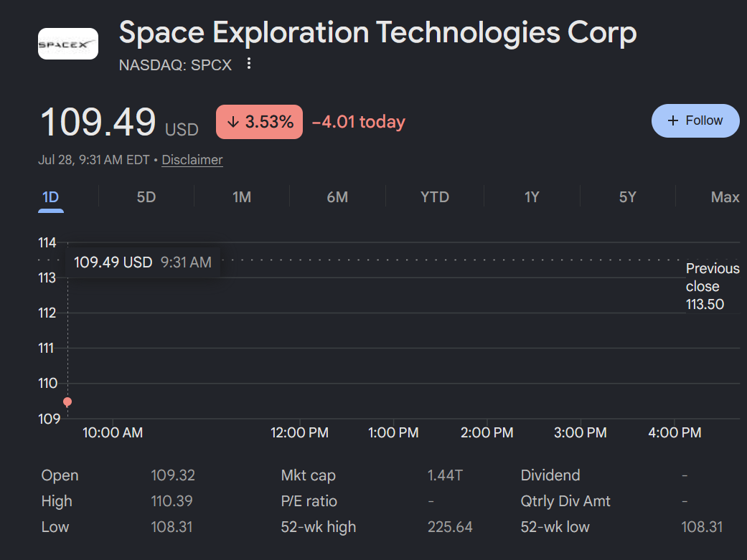This screenshot has width=747, height=560.
Task: Open the Disclaimer link
Action: tap(192, 160)
